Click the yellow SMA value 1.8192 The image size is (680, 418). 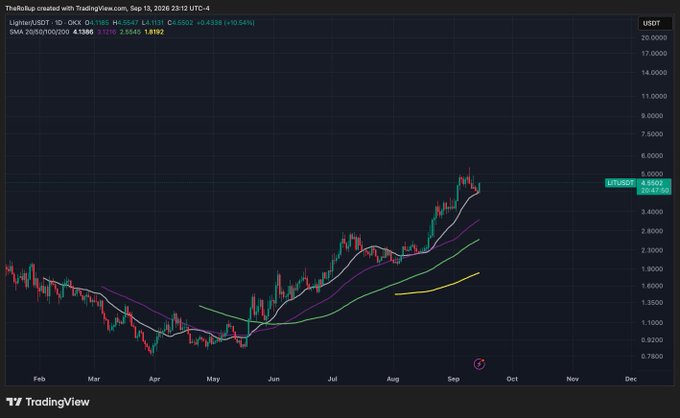coord(154,32)
